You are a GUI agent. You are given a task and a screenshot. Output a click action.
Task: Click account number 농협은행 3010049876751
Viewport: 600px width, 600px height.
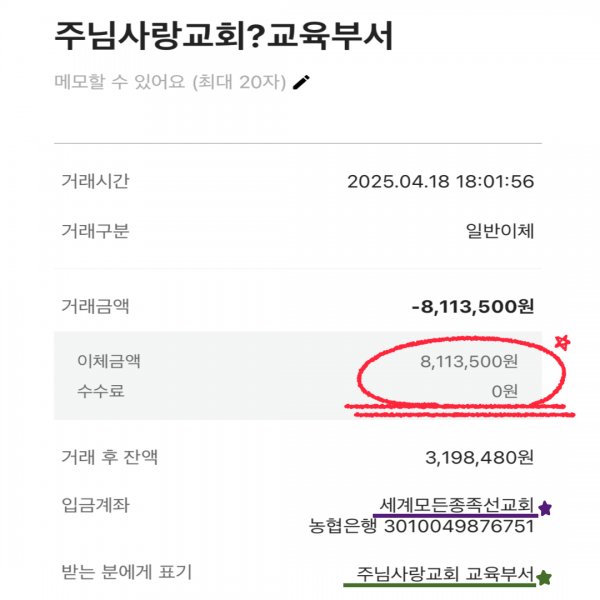(x=421, y=526)
